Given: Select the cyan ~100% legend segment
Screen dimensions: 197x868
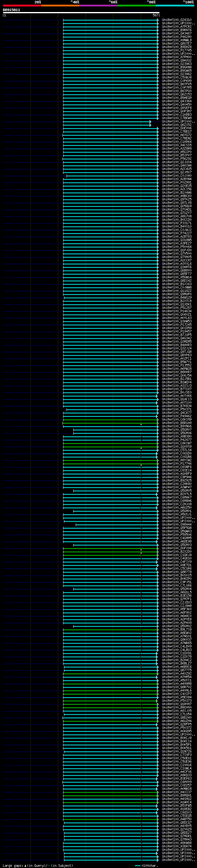Looking at the screenshot, I should coord(175,6).
